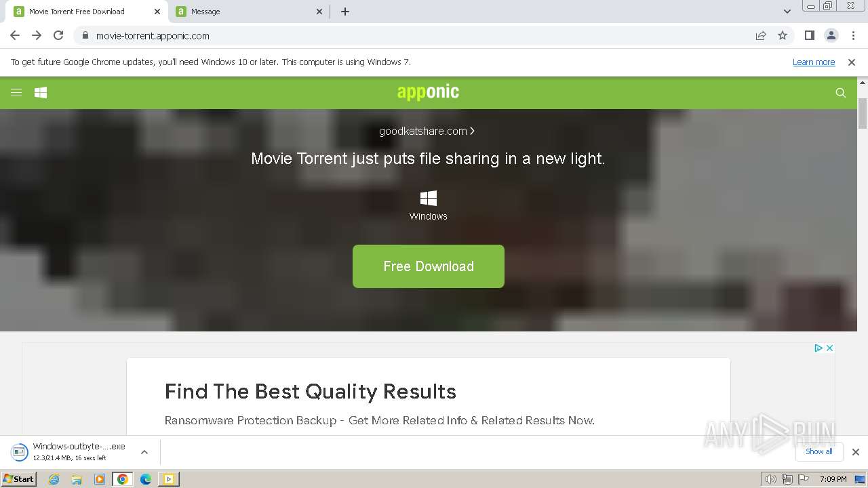The image size is (868, 488).
Task: Click Chrome icon in taskbar
Action: [x=123, y=479]
